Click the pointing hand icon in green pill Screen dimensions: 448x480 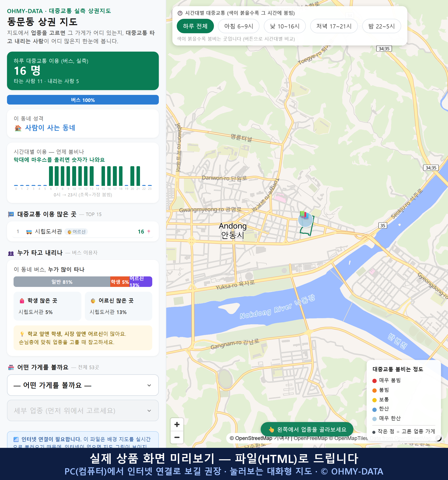point(271,430)
